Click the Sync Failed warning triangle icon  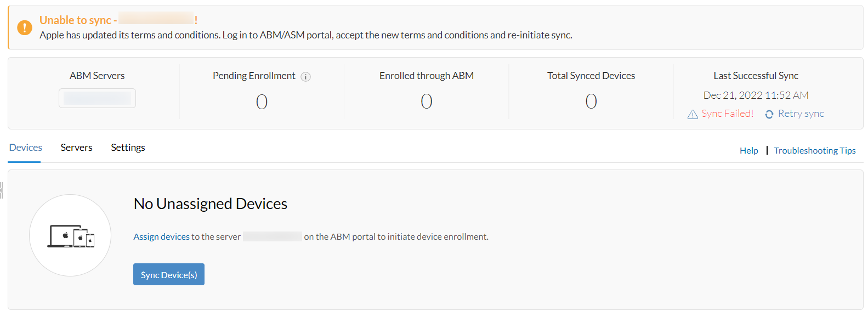[693, 114]
